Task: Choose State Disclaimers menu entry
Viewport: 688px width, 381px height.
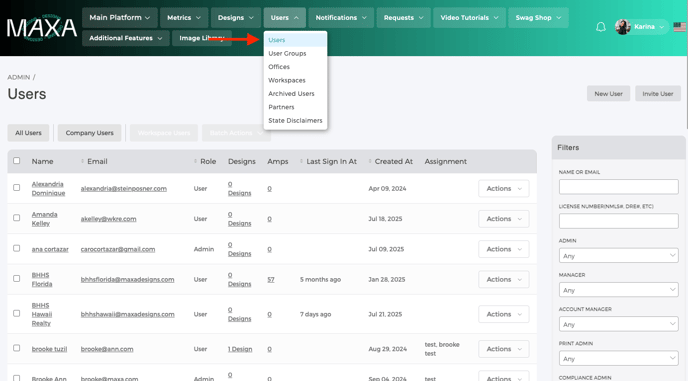Action: point(295,120)
